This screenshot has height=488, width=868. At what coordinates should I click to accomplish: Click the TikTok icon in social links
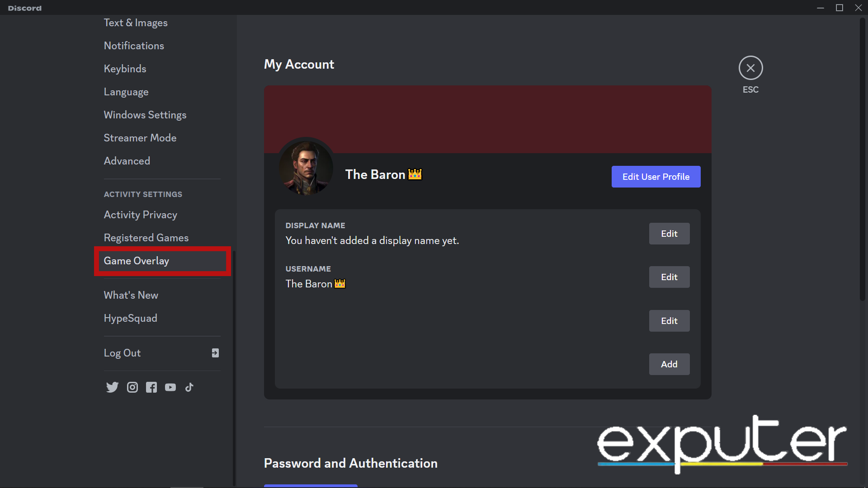[189, 387]
